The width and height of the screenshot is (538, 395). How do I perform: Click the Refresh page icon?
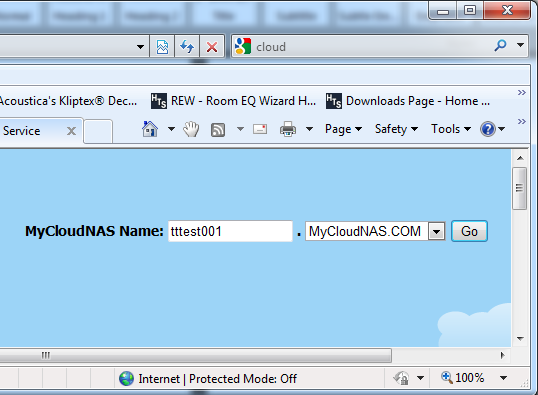coord(187,46)
